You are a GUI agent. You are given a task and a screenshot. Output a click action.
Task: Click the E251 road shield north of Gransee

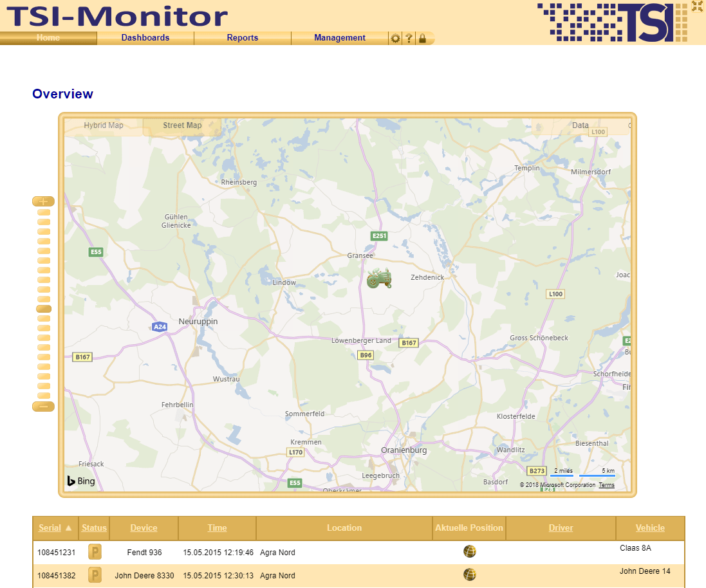[379, 235]
